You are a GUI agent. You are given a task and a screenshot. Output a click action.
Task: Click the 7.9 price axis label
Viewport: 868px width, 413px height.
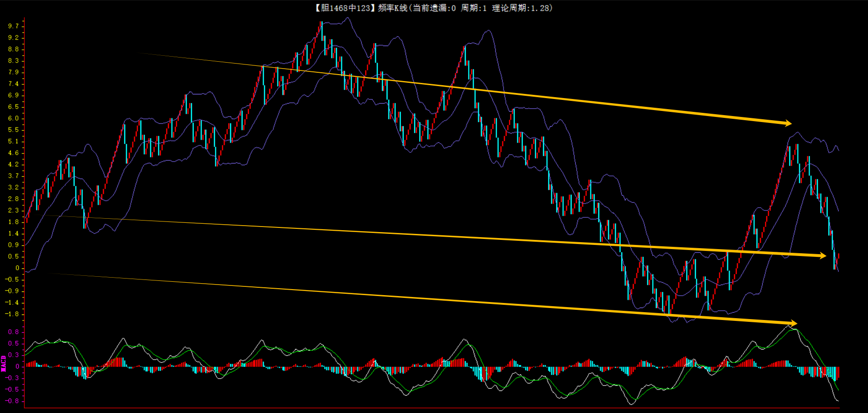click(13, 72)
